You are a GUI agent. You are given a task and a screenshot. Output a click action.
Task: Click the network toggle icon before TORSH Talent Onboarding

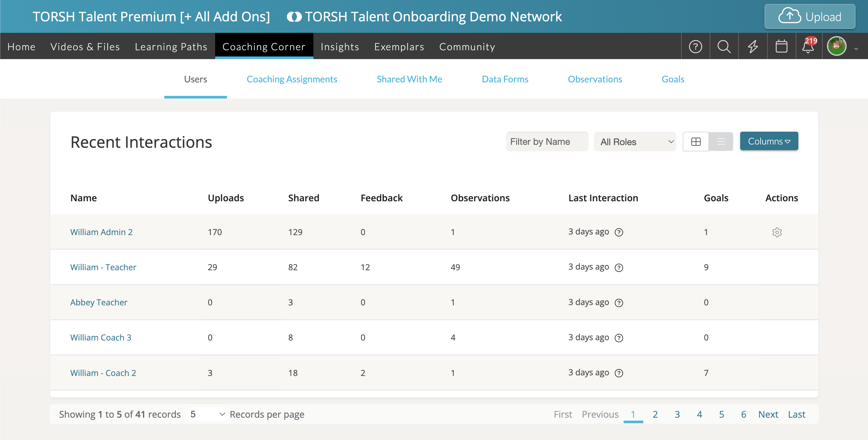[294, 17]
